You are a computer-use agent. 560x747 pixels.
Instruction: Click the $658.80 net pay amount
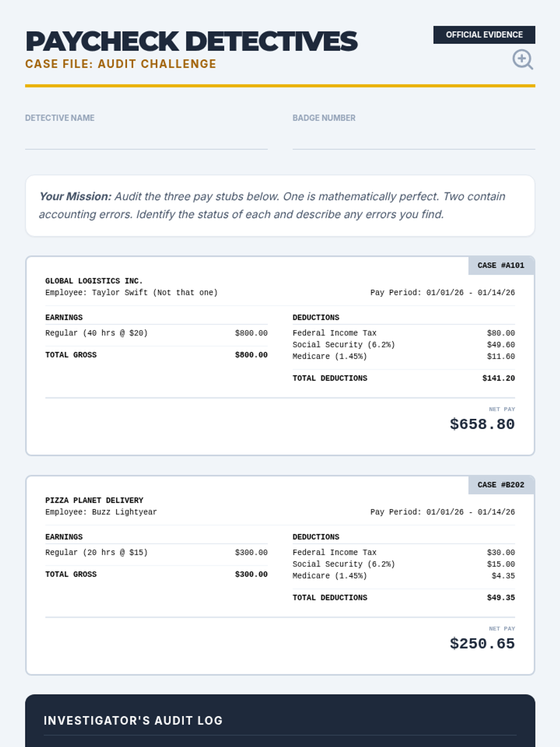482,424
